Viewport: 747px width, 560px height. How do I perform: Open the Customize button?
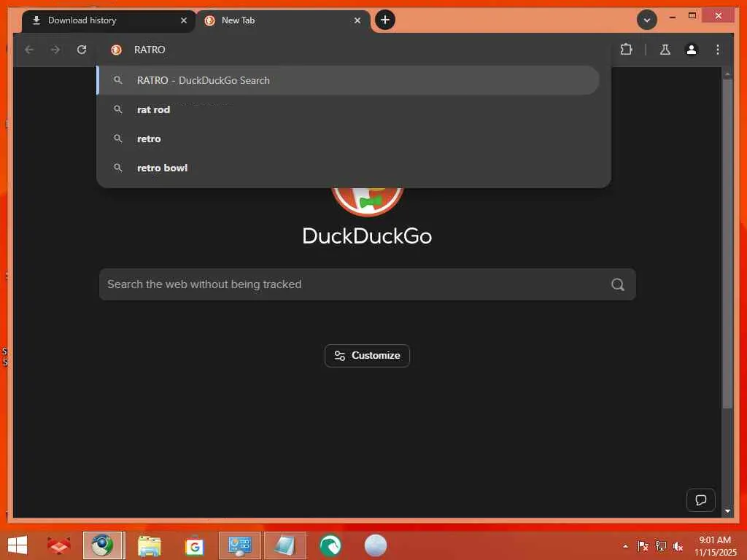point(367,356)
